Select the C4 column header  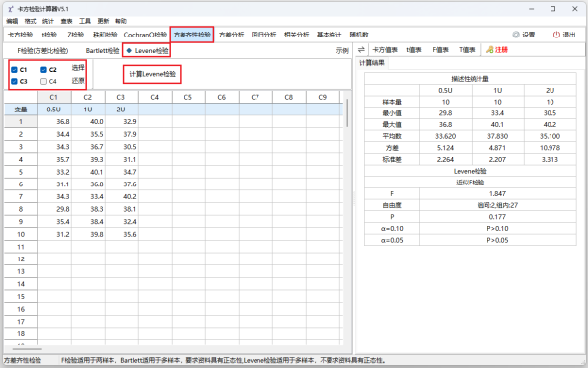[155, 97]
